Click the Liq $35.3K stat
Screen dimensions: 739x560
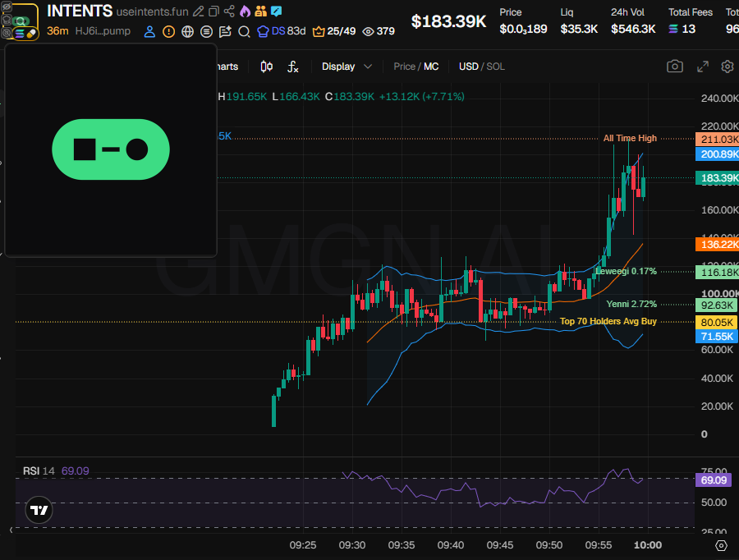(x=579, y=21)
